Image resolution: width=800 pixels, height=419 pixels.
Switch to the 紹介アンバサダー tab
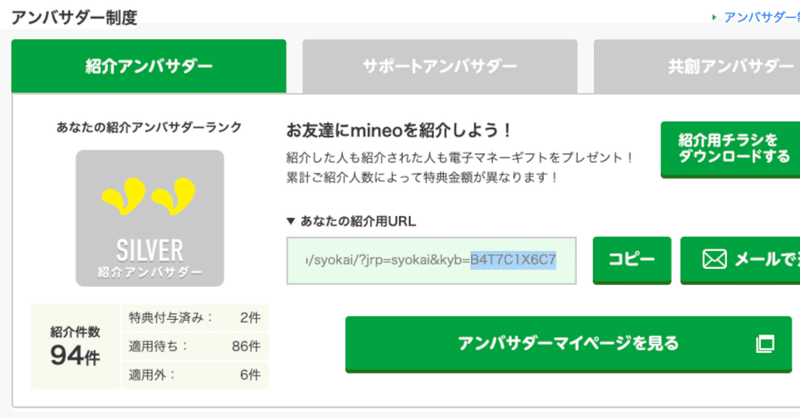pos(149,67)
